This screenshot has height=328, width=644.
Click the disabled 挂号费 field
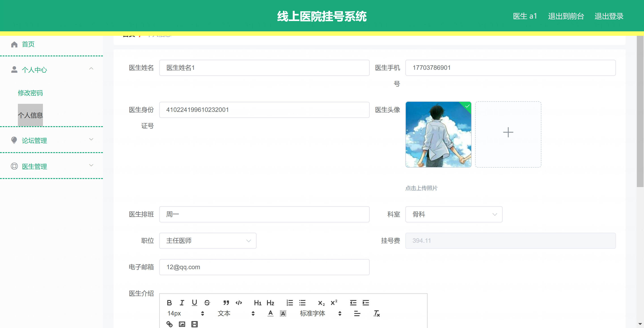click(511, 241)
